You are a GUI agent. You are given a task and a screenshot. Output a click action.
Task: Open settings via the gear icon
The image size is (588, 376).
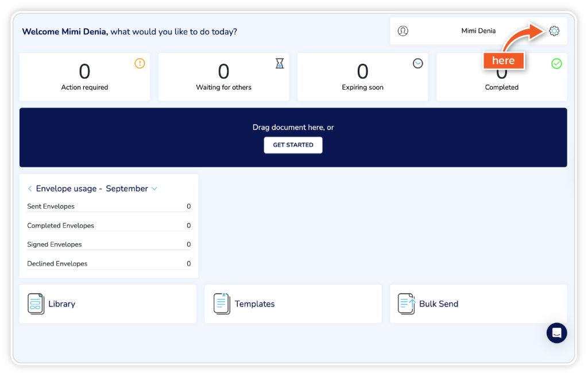[554, 31]
